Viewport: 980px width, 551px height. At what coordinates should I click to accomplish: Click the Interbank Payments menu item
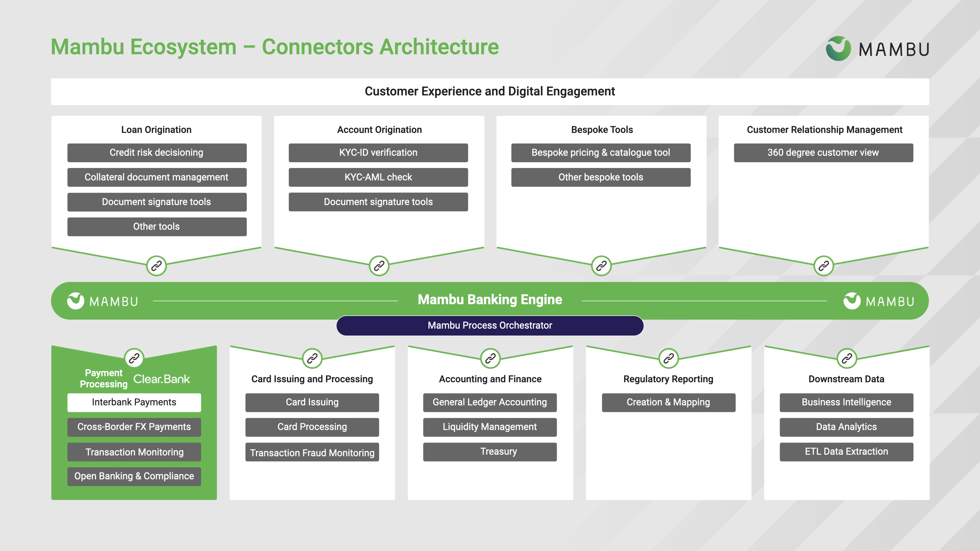point(133,403)
